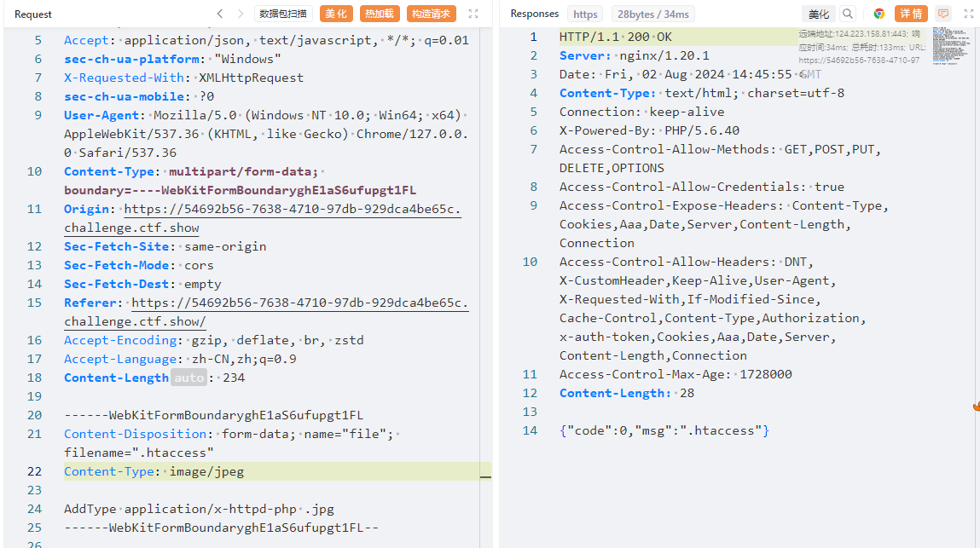Click the X-Powered-By: PHP/5.6.40 line
Image resolution: width=980 pixels, height=548 pixels.
point(649,130)
